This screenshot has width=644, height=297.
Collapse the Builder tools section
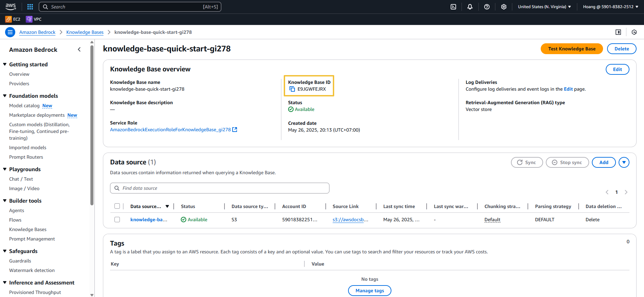[x=5, y=201]
